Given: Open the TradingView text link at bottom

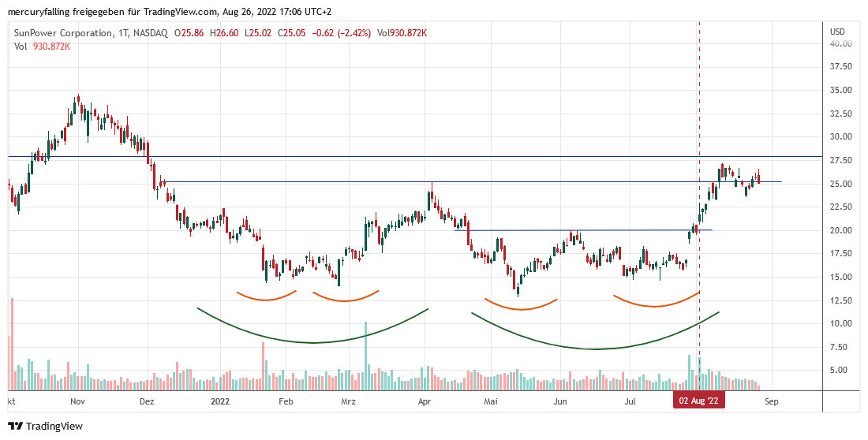Looking at the screenshot, I should click(54, 427).
